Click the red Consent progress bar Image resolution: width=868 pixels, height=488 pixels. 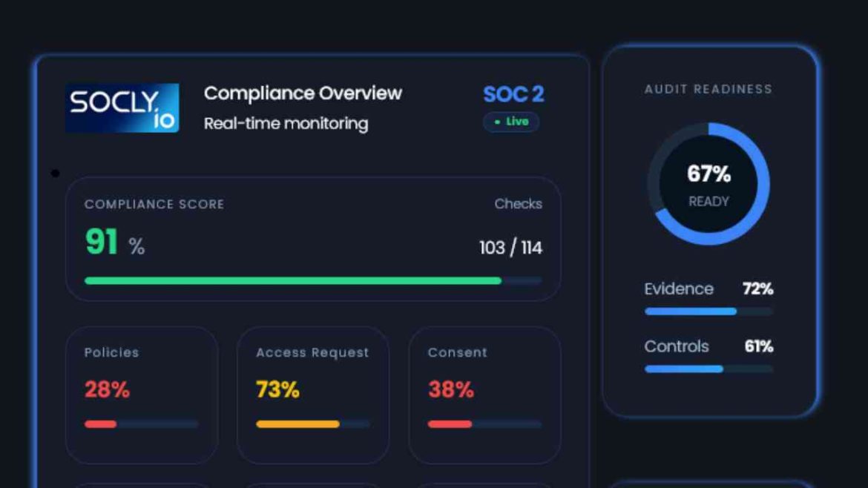[450, 424]
